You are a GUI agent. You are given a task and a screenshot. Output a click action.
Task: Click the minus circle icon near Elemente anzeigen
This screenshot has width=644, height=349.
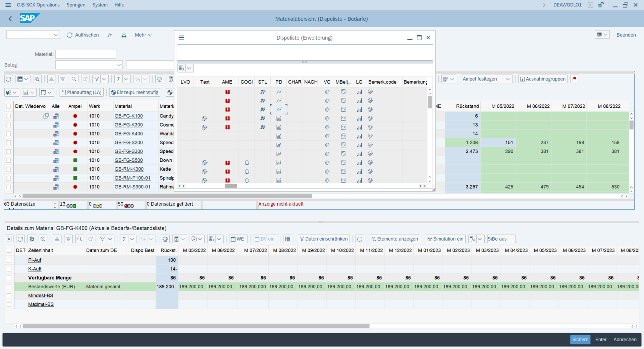tap(360, 239)
